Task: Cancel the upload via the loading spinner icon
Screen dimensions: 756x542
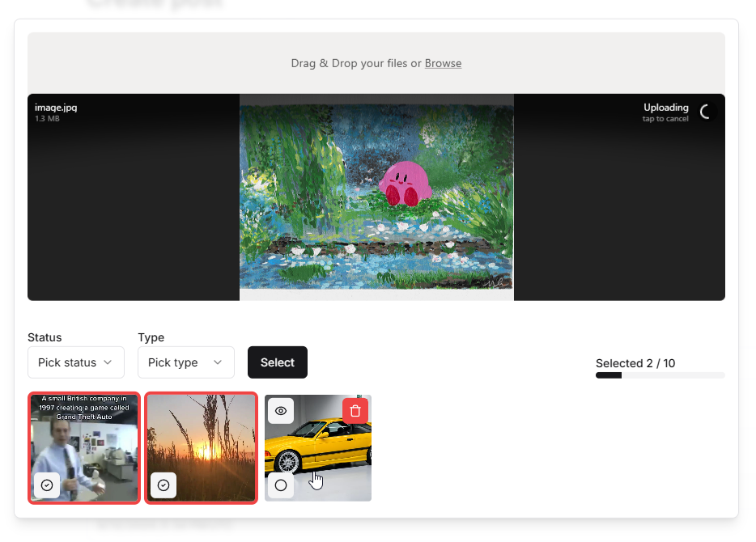Action: [705, 112]
